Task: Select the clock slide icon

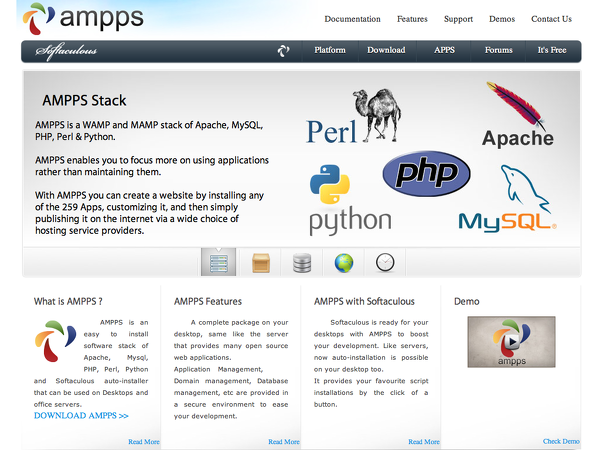Action: [385, 262]
